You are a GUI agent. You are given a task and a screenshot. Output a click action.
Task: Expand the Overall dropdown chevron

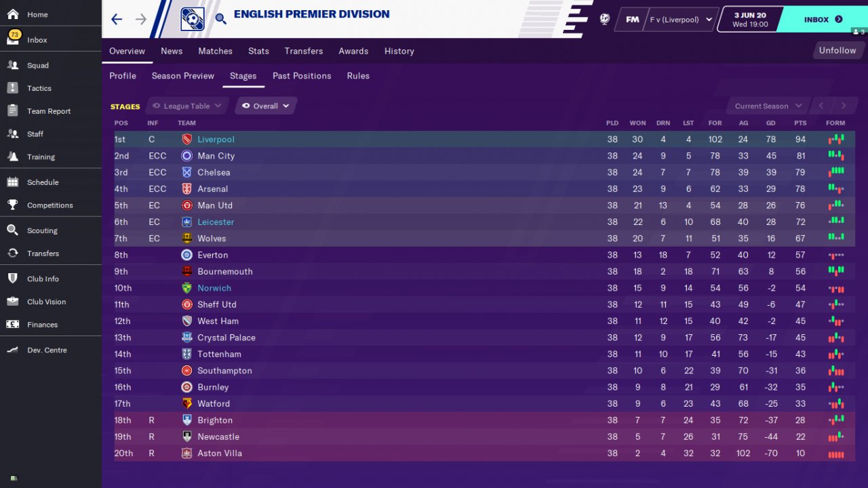pyautogui.click(x=286, y=106)
